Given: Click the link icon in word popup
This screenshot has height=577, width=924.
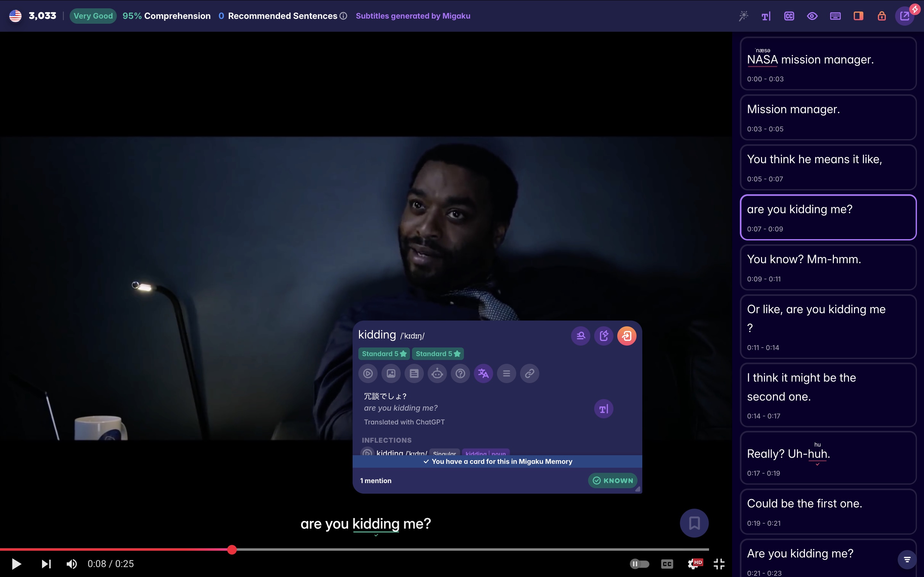Looking at the screenshot, I should click(530, 373).
